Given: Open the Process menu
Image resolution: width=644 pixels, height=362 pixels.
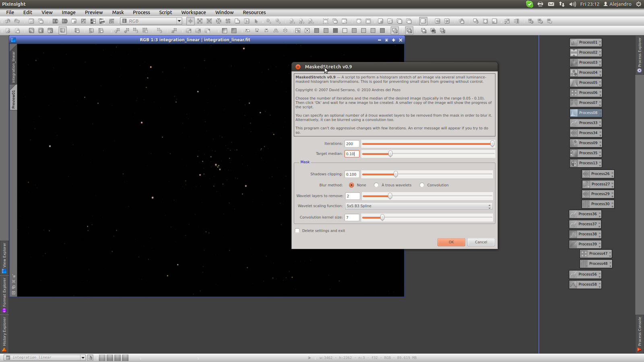Looking at the screenshot, I should pyautogui.click(x=141, y=12).
